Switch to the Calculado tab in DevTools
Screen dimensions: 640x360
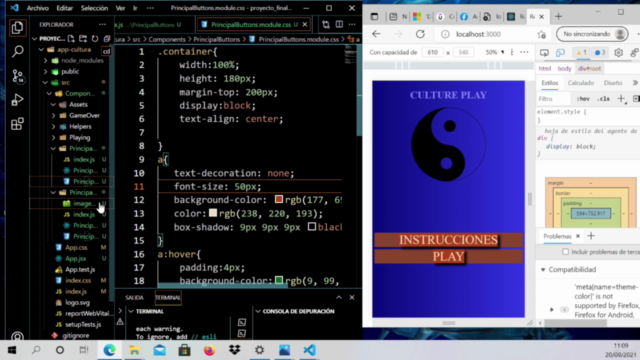pyautogui.click(x=581, y=83)
